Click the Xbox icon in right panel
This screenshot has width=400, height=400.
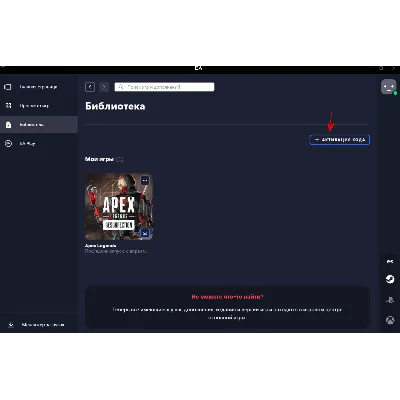[390, 320]
